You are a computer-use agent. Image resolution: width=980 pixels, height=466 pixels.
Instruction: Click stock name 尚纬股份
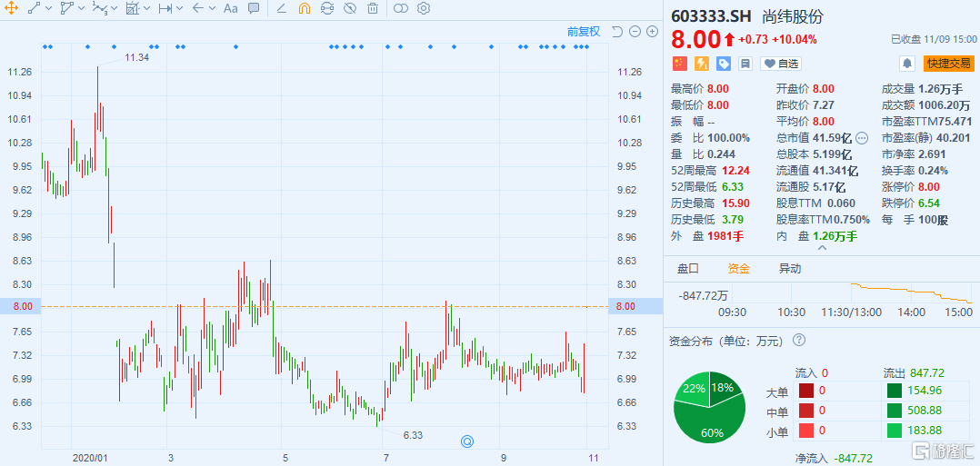point(791,17)
